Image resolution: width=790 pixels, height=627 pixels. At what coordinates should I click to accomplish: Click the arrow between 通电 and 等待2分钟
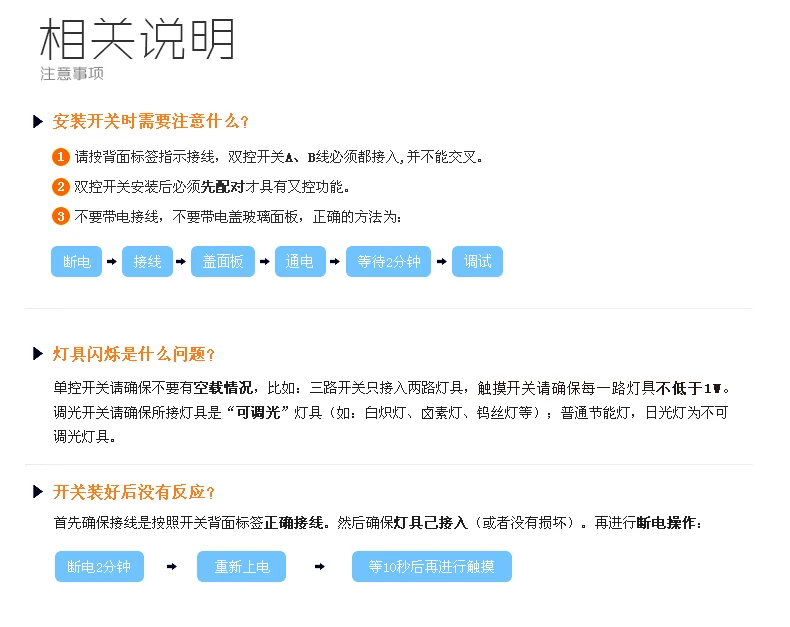point(335,262)
